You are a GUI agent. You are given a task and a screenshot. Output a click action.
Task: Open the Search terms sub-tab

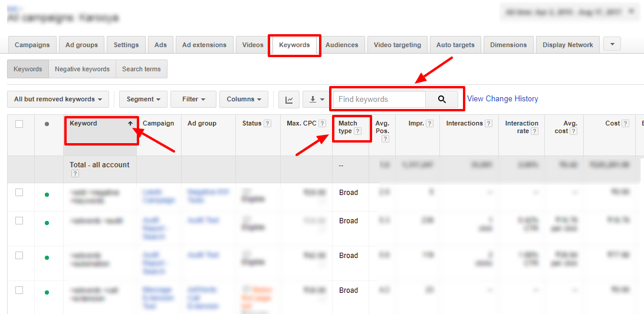tap(142, 69)
